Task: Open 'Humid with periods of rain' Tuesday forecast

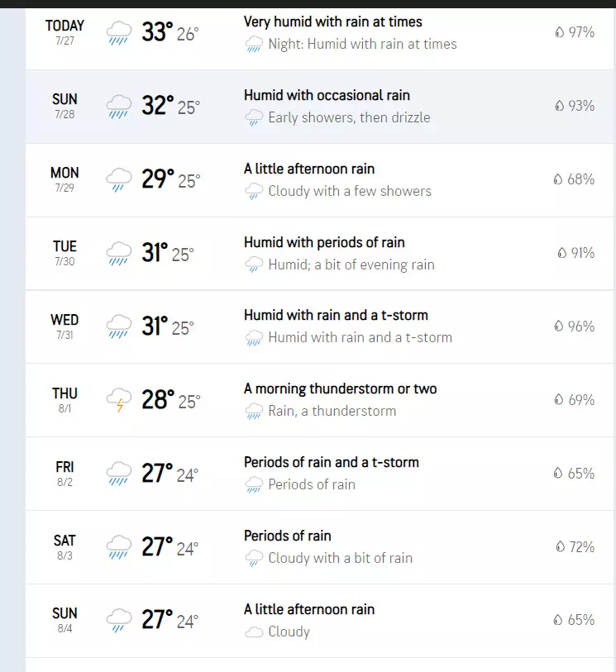Action: (324, 242)
